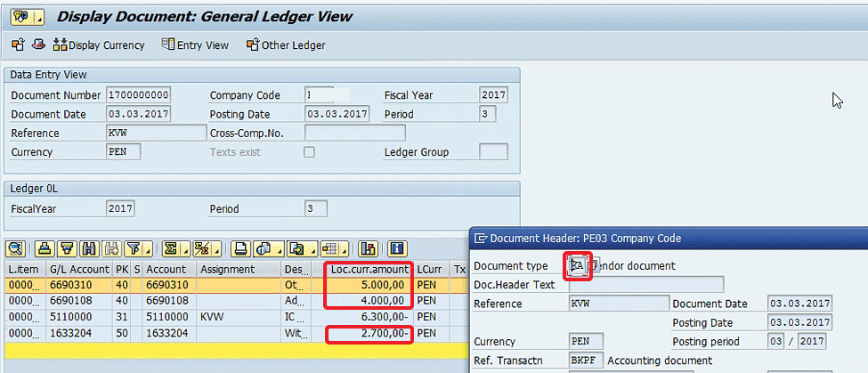Select G/L account 6690108 cell
Viewport: 868px width, 373px height.
click(79, 302)
